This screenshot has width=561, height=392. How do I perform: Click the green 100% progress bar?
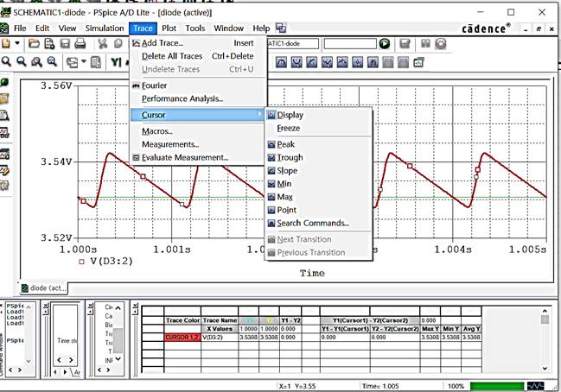tap(497, 386)
